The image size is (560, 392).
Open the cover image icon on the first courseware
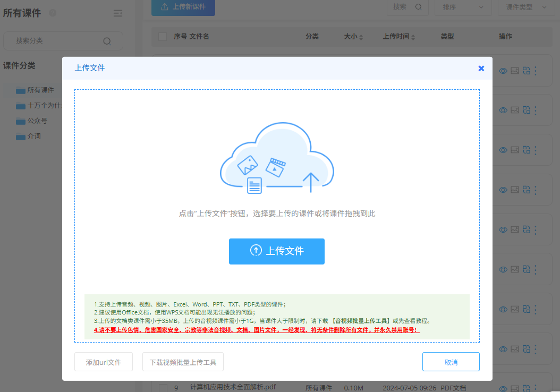514,70
